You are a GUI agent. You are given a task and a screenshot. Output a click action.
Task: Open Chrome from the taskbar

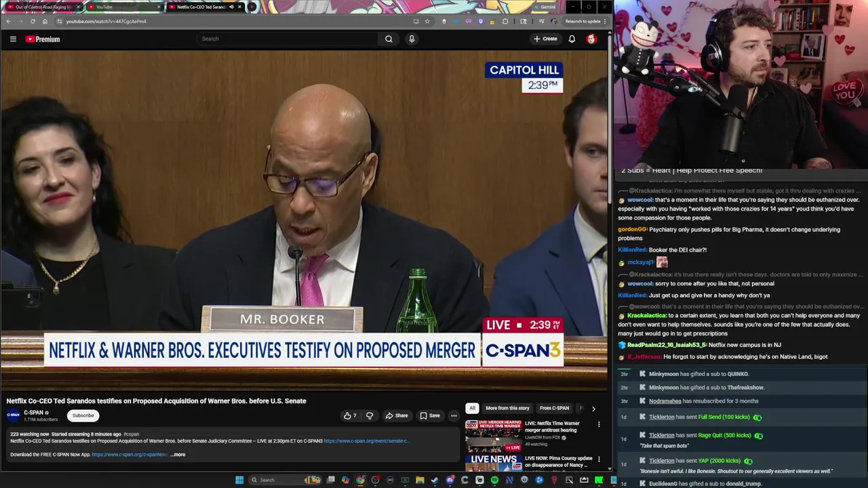(360, 480)
